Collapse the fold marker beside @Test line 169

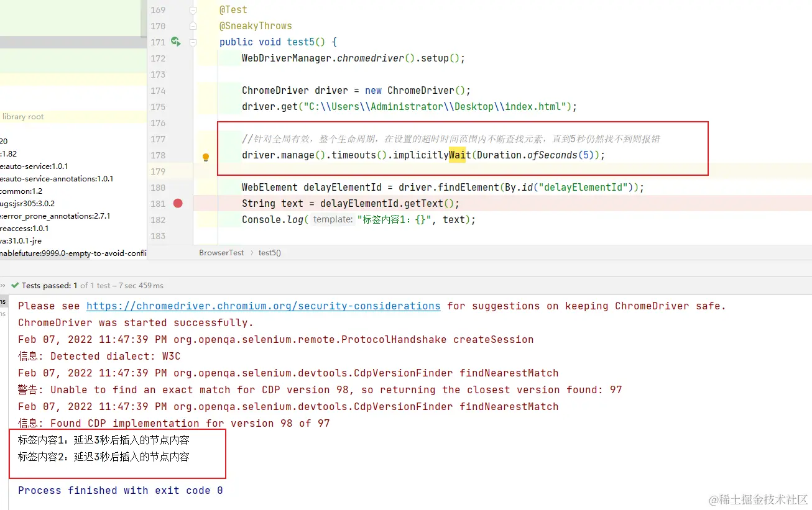click(193, 10)
